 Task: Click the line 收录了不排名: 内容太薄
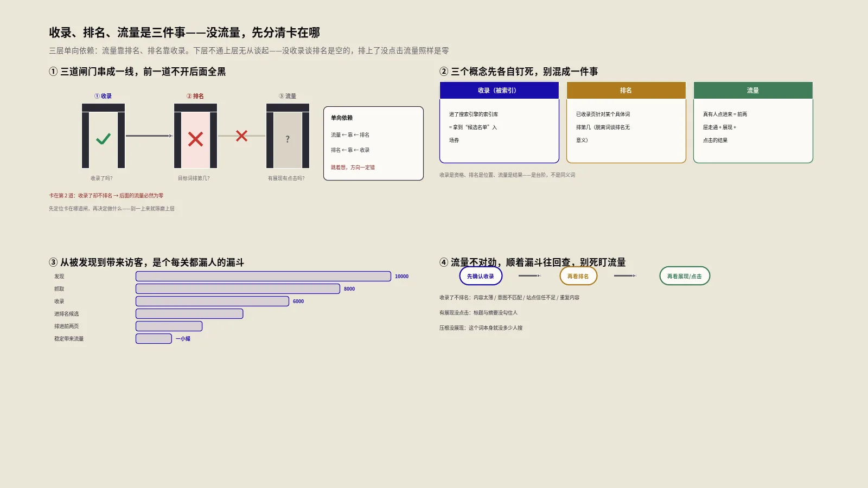pos(509,298)
